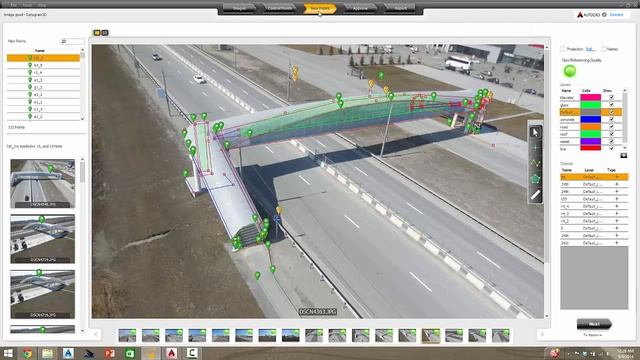640x360 pixels.
Task: Open File Explorer from the taskbar
Action: coord(48,353)
